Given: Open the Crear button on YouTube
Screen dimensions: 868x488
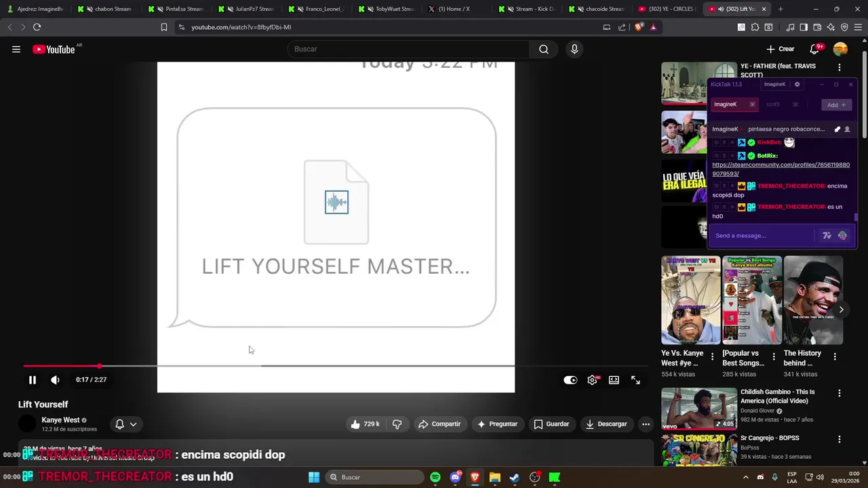Looking at the screenshot, I should click(781, 49).
